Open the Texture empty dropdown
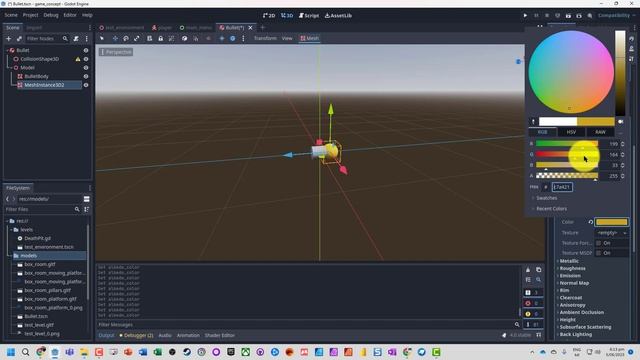Viewport: 640px width, 360px height. [x=611, y=233]
